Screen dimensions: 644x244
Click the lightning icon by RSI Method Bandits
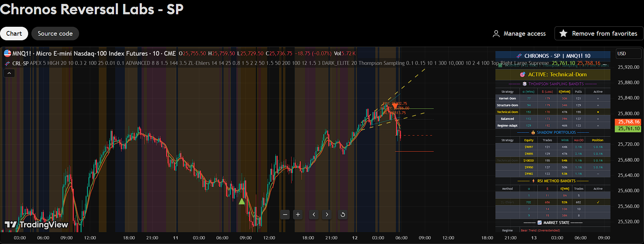coord(534,181)
